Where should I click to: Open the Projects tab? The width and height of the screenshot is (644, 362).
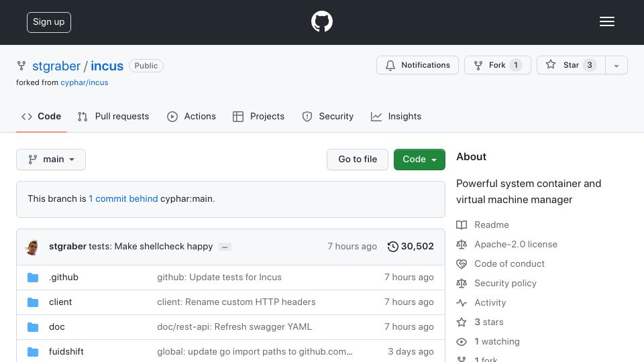tap(258, 117)
